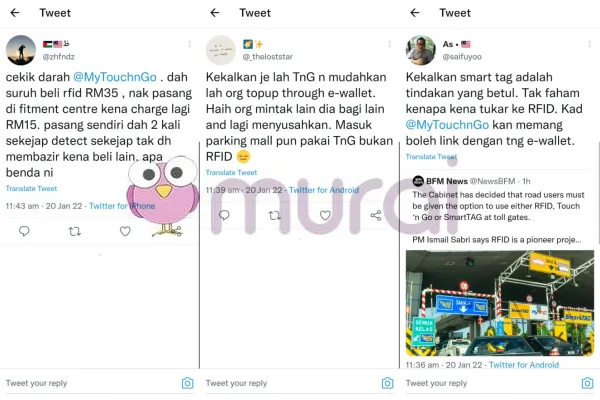This screenshot has height=400, width=600.
Task: Tap back arrow above @saifuyoo tweet
Action: pos(415,13)
